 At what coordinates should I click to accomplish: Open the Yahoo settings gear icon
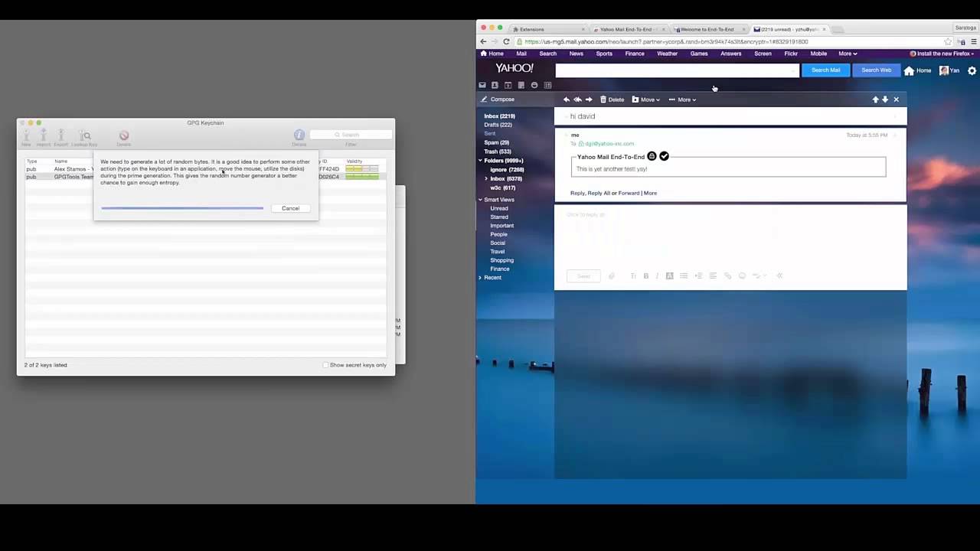(972, 70)
